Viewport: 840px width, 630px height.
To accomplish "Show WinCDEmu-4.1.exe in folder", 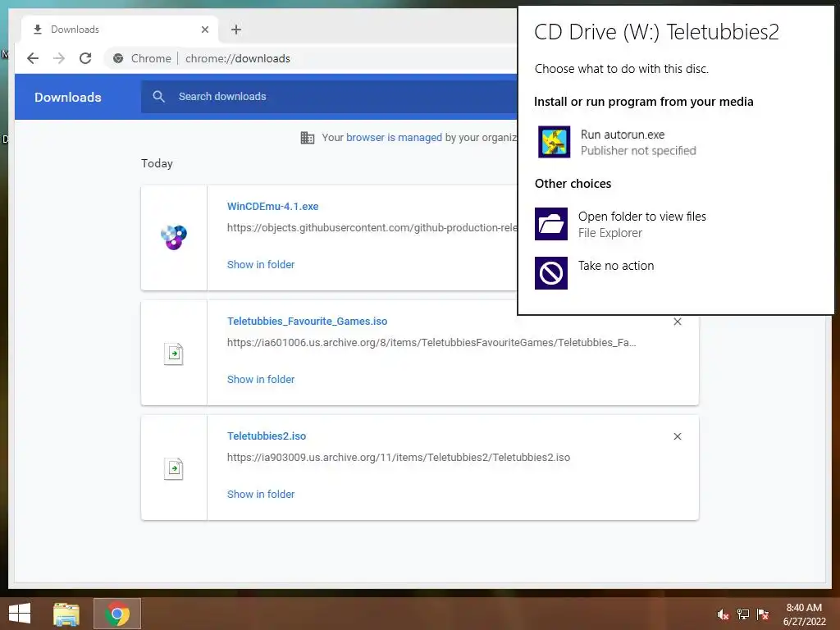I will pyautogui.click(x=261, y=265).
